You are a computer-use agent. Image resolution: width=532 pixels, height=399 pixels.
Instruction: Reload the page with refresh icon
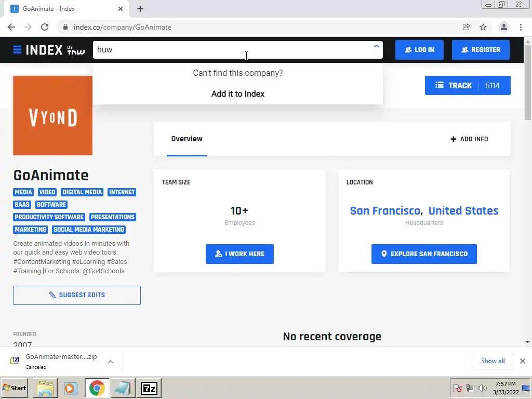pyautogui.click(x=45, y=27)
